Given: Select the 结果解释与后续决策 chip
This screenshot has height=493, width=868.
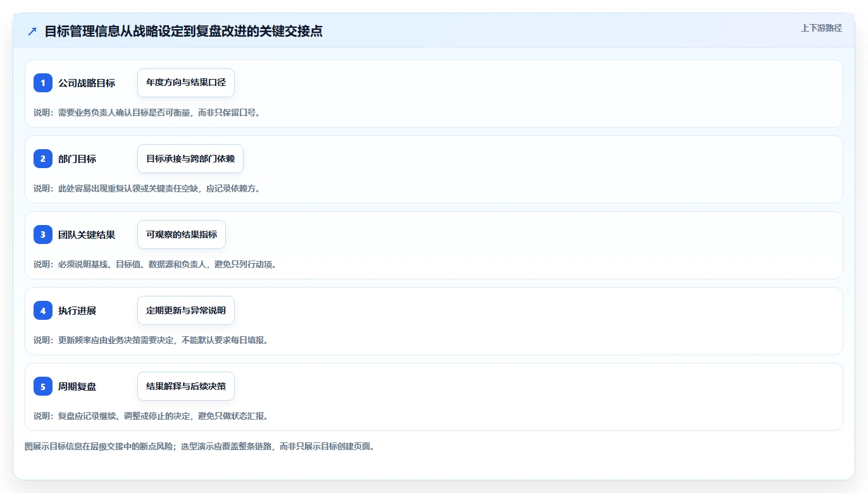Looking at the screenshot, I should click(x=186, y=386).
